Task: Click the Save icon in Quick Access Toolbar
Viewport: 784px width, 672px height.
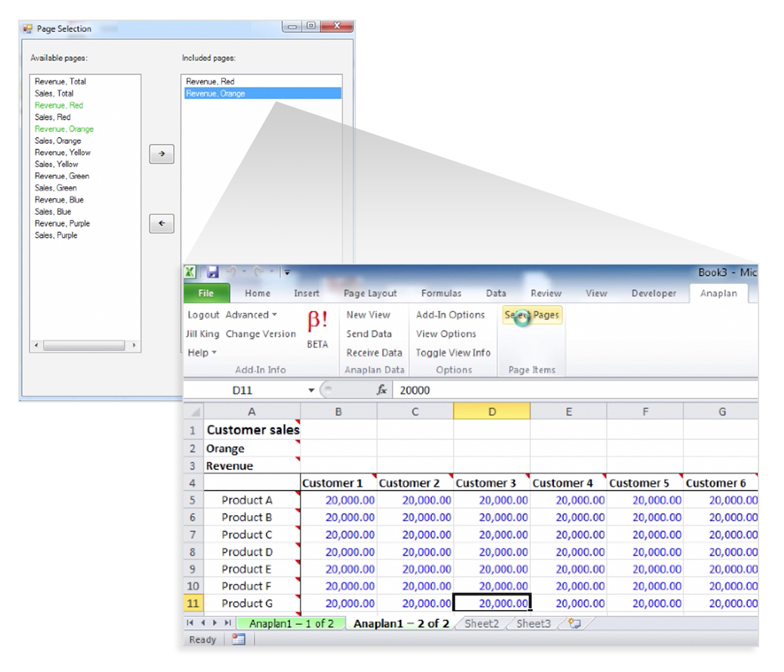Action: pos(212,272)
